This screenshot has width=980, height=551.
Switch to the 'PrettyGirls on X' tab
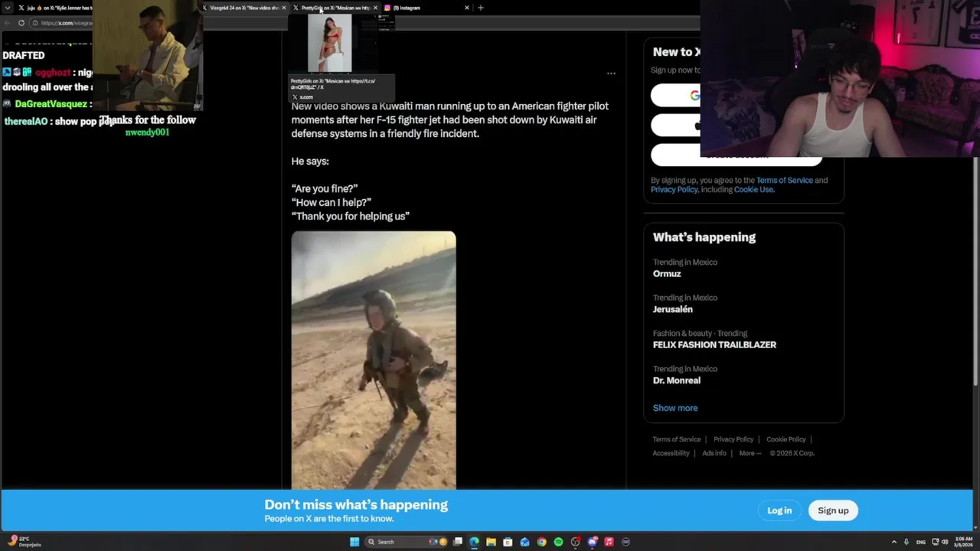point(335,8)
